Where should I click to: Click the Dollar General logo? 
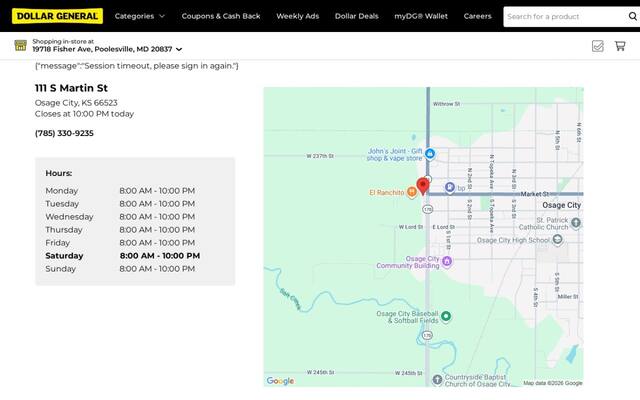[57, 16]
